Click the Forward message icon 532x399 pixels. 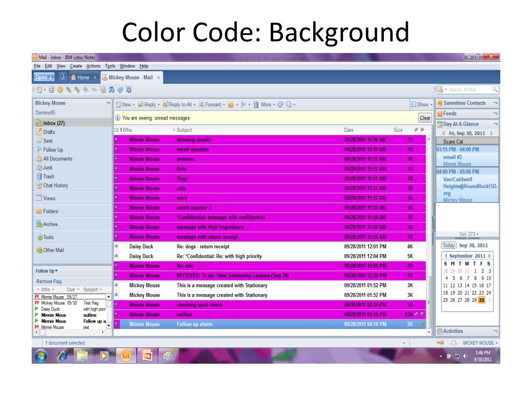pos(201,104)
